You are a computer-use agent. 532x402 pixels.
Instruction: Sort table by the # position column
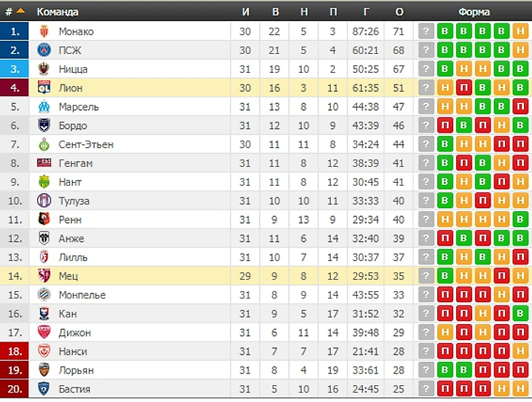[x=15, y=12]
